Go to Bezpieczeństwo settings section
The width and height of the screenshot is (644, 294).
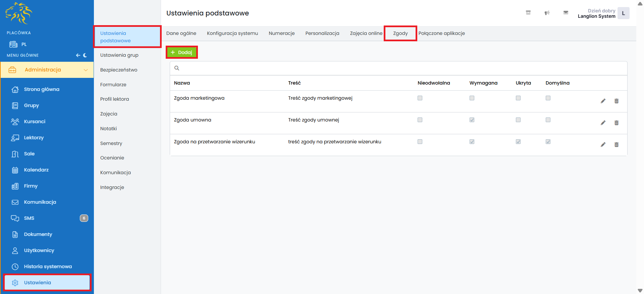(x=119, y=70)
